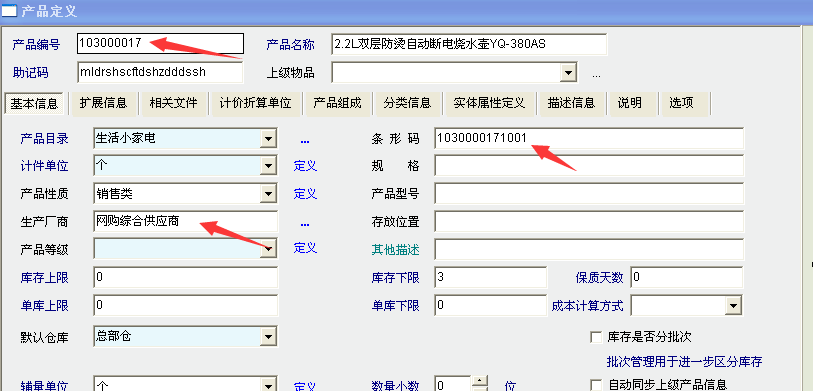Click the 单库下限 input field
The width and height of the screenshot is (813, 391).
coord(490,305)
